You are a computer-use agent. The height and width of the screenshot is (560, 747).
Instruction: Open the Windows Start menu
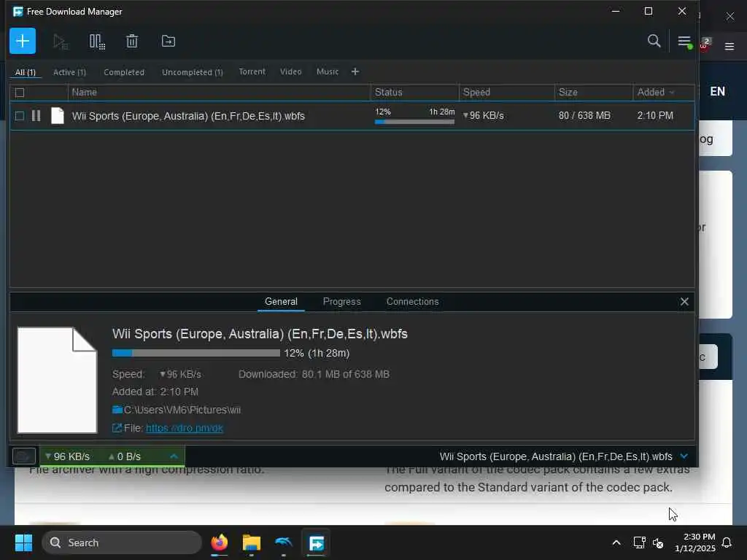point(23,542)
